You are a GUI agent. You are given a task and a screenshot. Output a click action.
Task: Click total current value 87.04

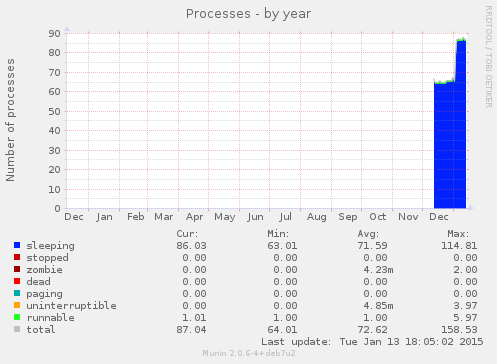click(191, 330)
